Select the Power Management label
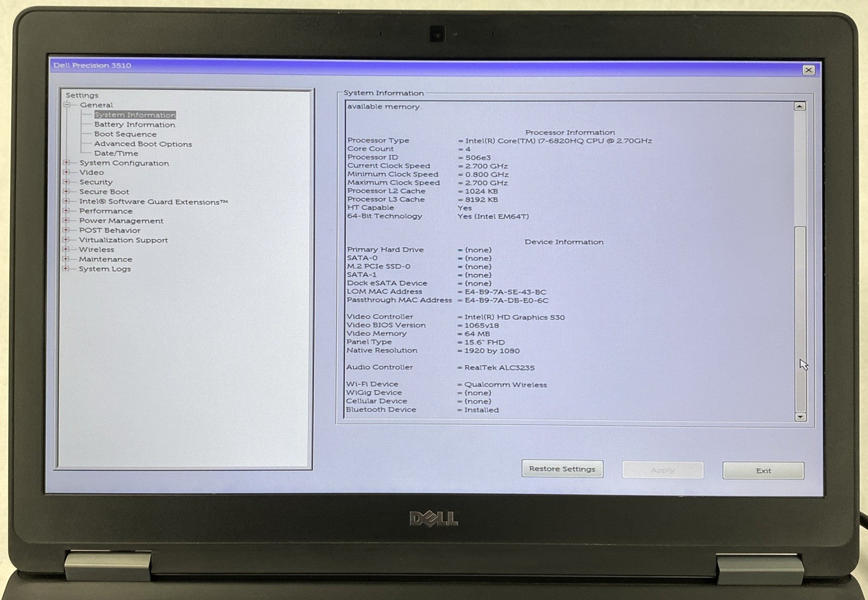This screenshot has width=868, height=600. [121, 220]
